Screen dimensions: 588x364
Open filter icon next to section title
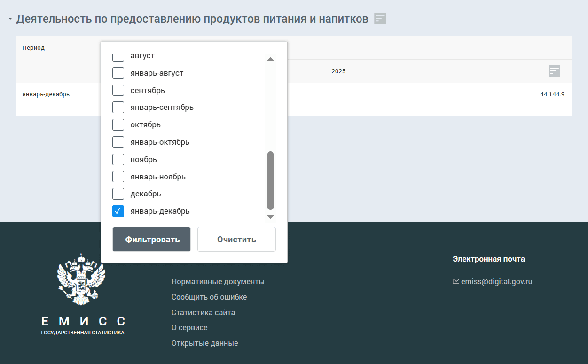(380, 19)
